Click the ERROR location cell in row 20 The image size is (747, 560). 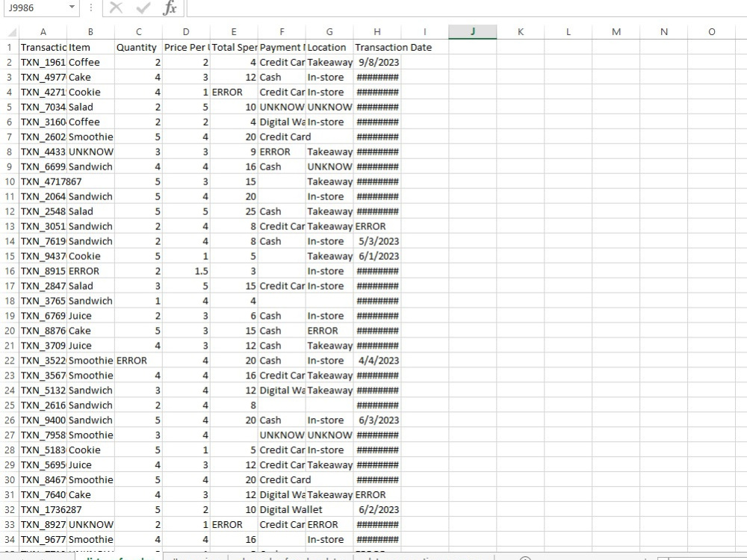(329, 331)
